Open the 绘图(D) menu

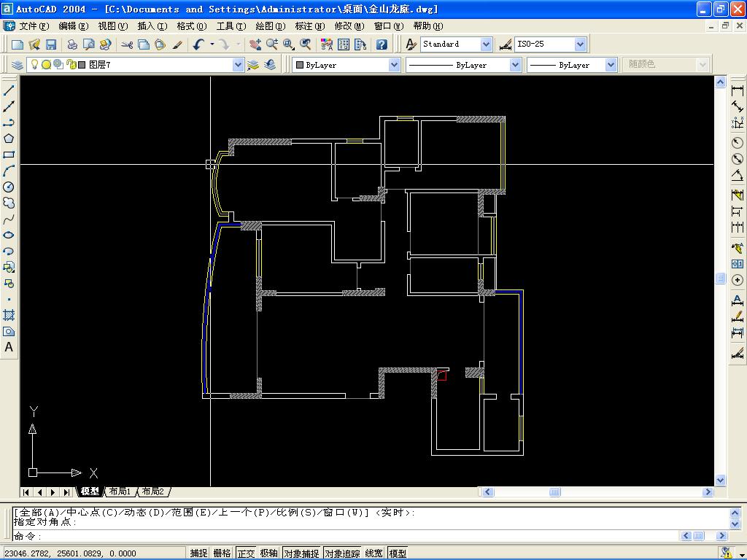271,26
